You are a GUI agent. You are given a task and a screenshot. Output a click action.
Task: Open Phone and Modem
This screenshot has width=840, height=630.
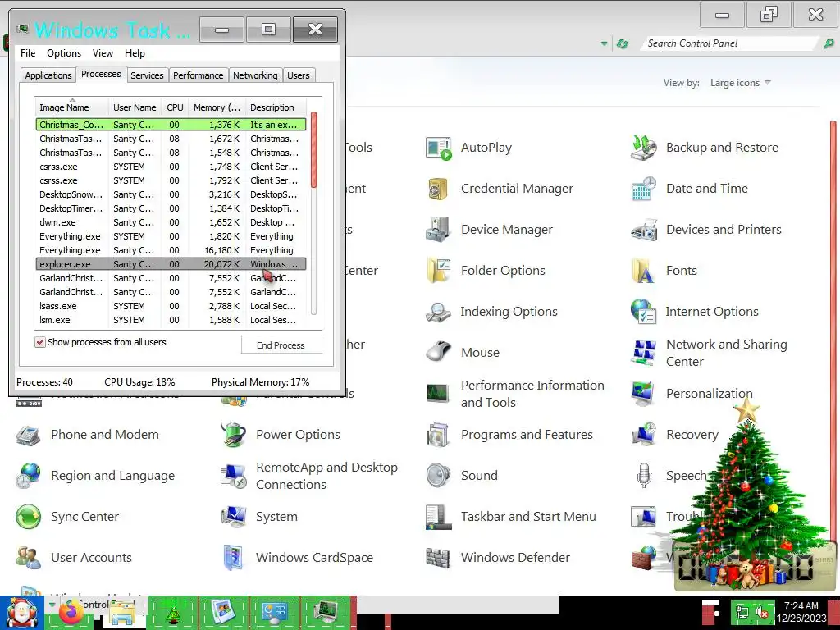click(87, 435)
